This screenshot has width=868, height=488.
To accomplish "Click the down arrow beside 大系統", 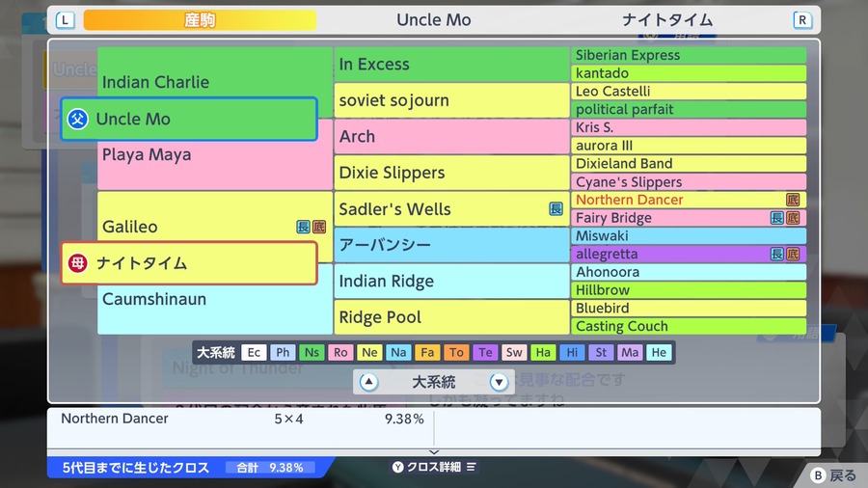I will (499, 382).
